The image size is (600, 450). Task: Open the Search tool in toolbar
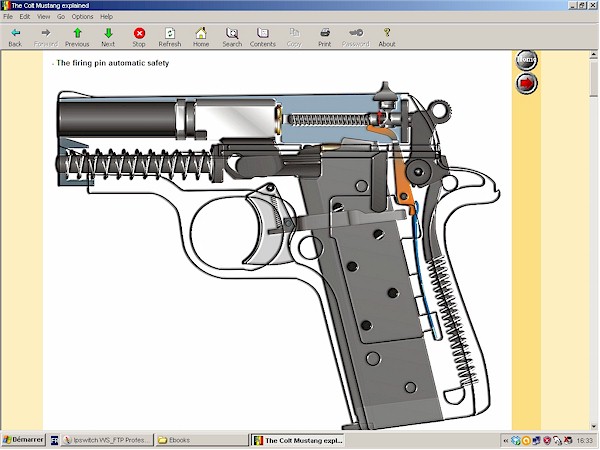[x=232, y=38]
